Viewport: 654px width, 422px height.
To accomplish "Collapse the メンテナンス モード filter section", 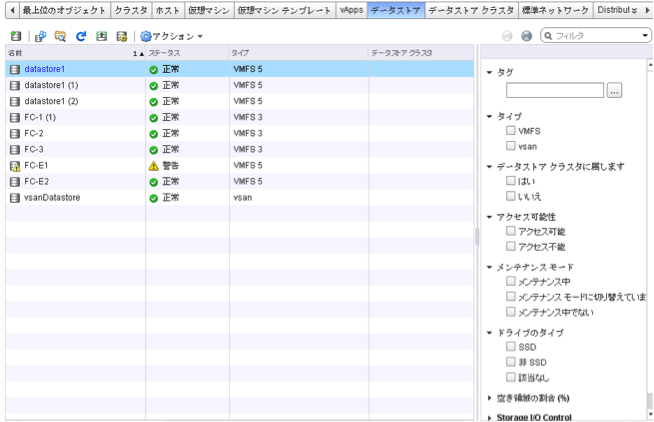I will point(489,268).
